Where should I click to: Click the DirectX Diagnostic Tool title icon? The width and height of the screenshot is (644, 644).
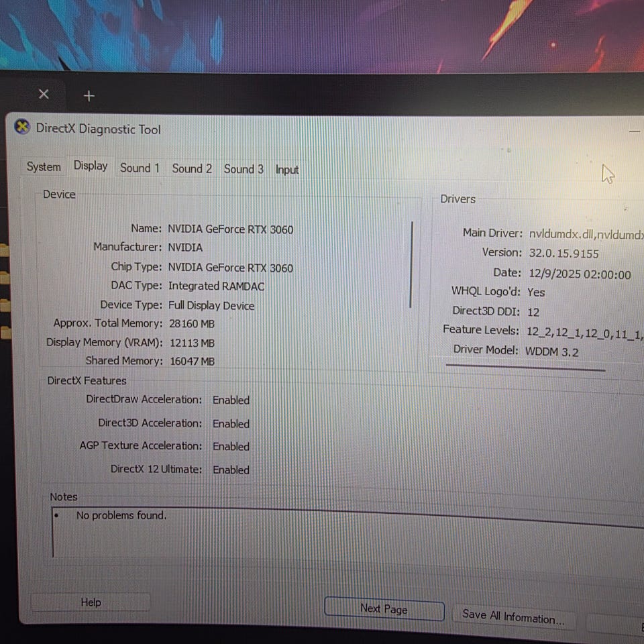pyautogui.click(x=22, y=127)
